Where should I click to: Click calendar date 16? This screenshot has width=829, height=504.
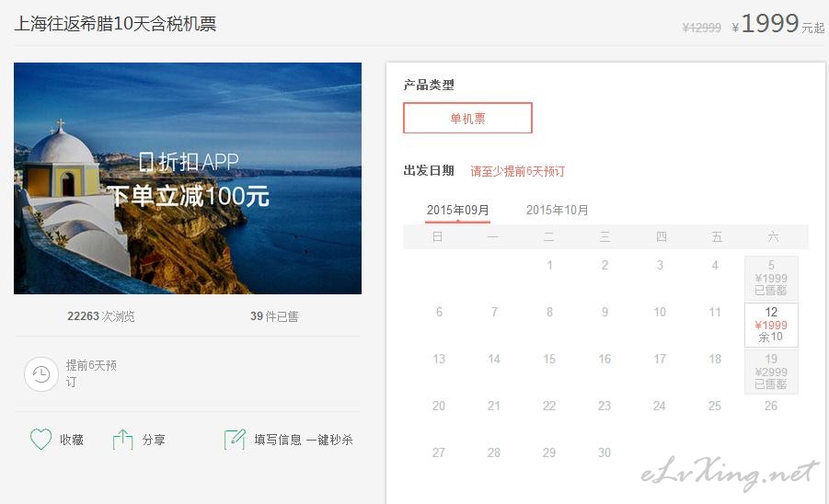click(x=604, y=360)
